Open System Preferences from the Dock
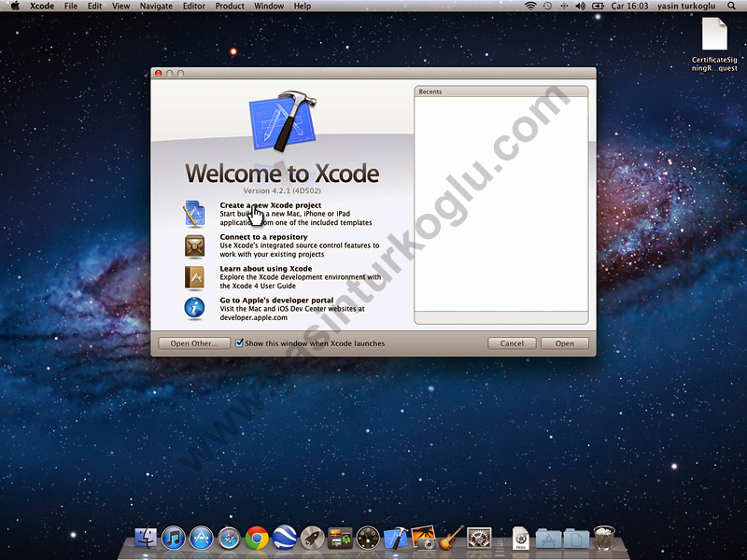 click(479, 539)
